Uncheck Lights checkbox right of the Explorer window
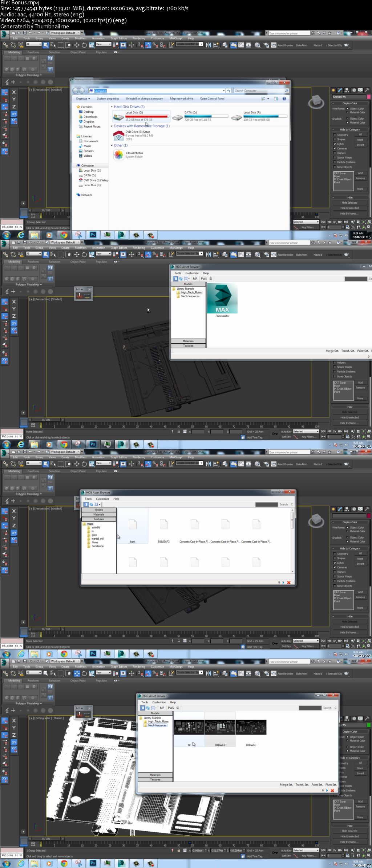The width and height of the screenshot is (372, 868). [335, 144]
